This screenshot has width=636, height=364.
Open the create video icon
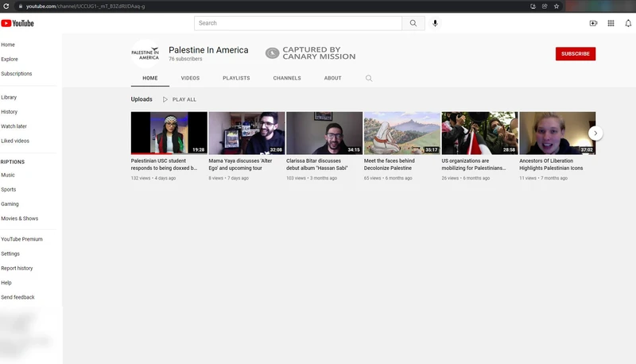tap(593, 24)
